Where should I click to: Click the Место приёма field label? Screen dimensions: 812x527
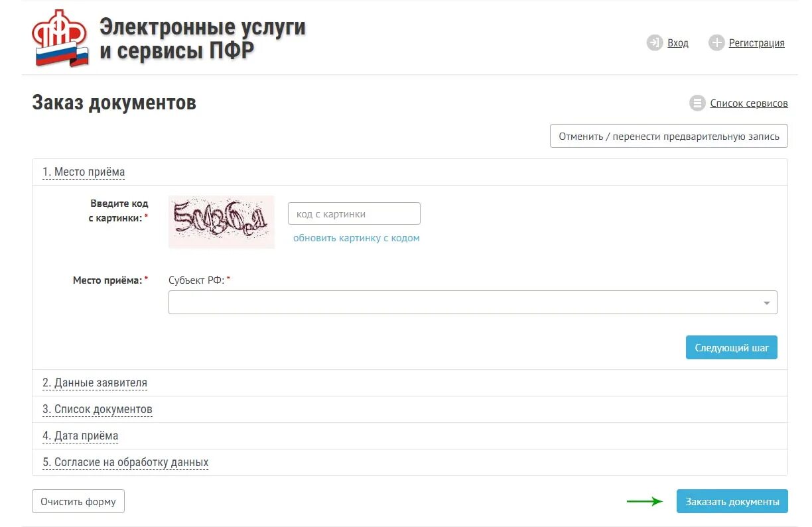pyautogui.click(x=110, y=280)
